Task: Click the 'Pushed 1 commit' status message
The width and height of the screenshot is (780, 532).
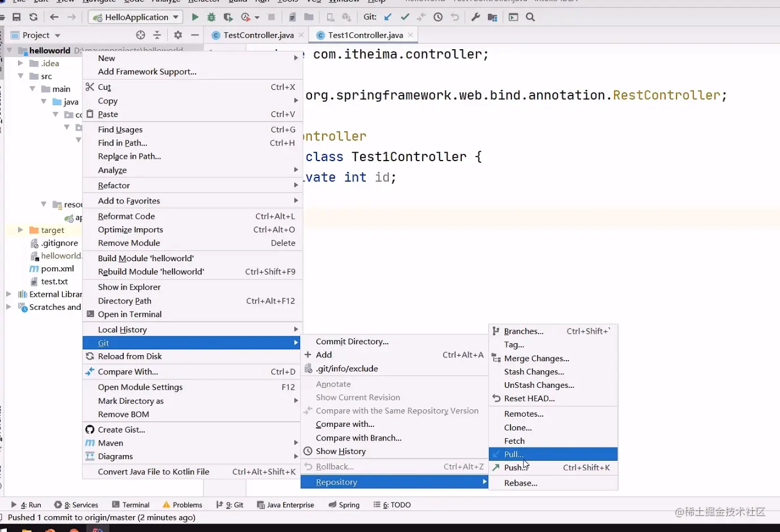Action: 102,517
